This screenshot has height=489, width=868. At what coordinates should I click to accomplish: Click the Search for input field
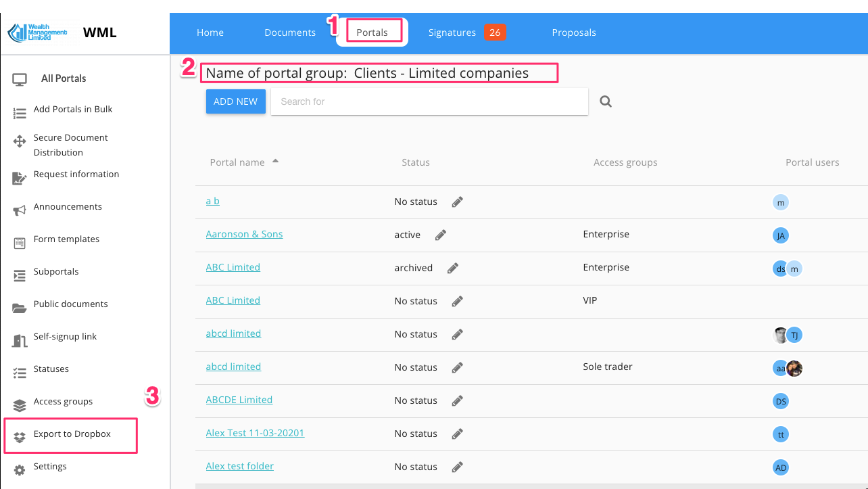429,101
